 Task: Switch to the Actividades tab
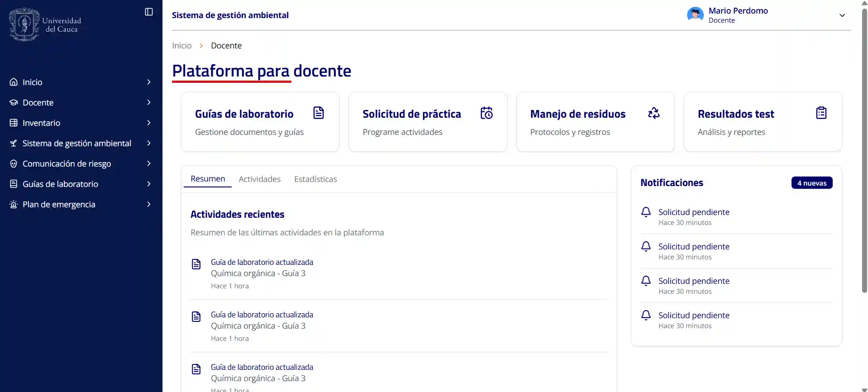point(260,179)
